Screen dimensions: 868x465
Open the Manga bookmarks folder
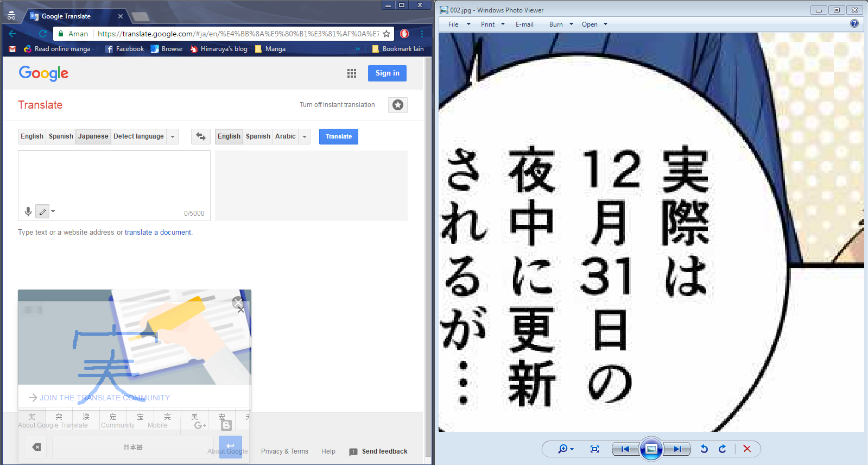tap(270, 49)
